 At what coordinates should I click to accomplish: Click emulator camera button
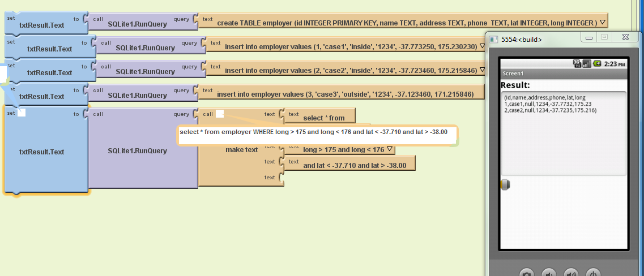(x=527, y=272)
